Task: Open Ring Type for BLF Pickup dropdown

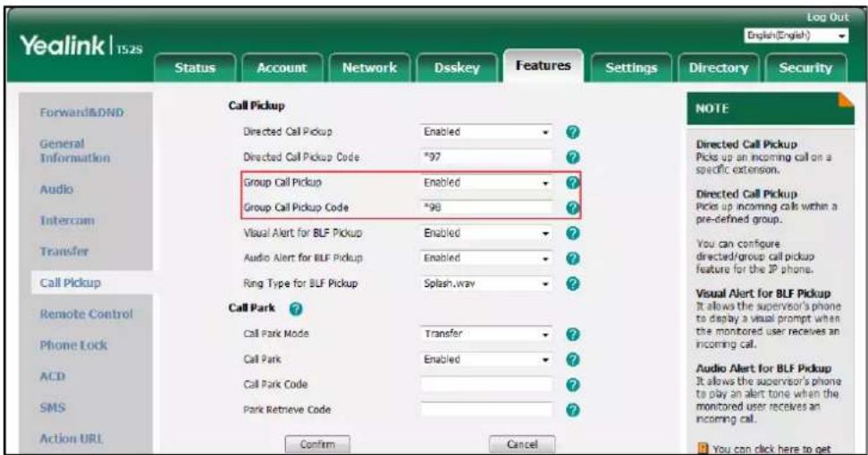Action: pos(486,283)
